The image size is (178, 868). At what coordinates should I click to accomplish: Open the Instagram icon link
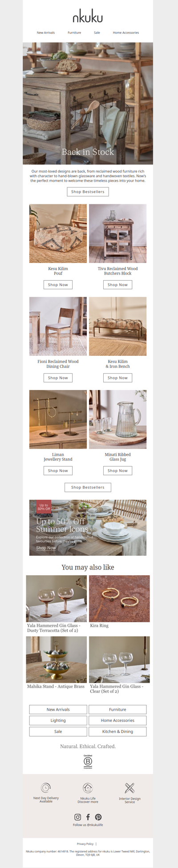click(x=78, y=817)
